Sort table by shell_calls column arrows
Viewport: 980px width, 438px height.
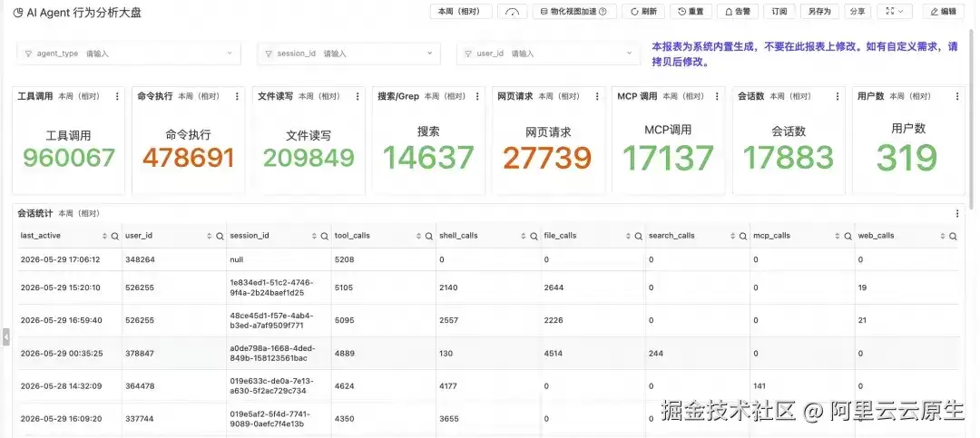[x=524, y=236]
